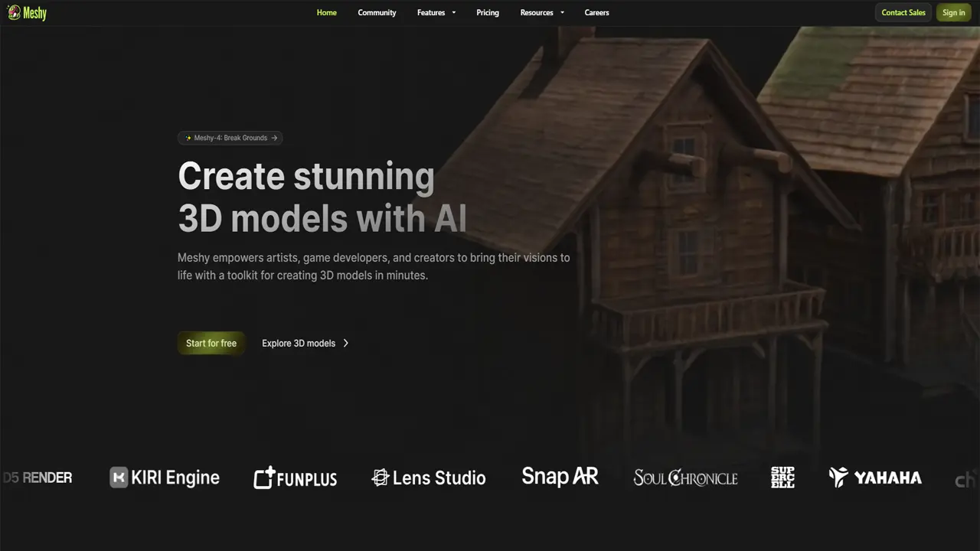Click the Meshy logo icon
This screenshot has width=980, height=551.
tap(14, 12)
